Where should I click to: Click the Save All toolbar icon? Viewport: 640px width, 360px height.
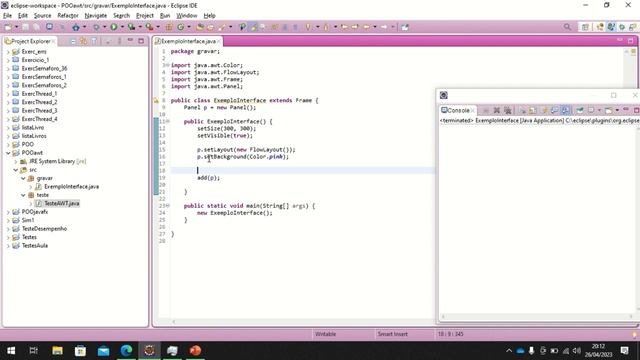tap(37, 27)
